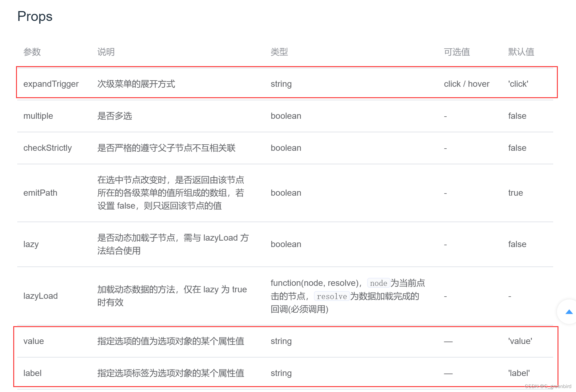Click the 默认值 column header
This screenshot has width=576, height=392.
click(521, 52)
